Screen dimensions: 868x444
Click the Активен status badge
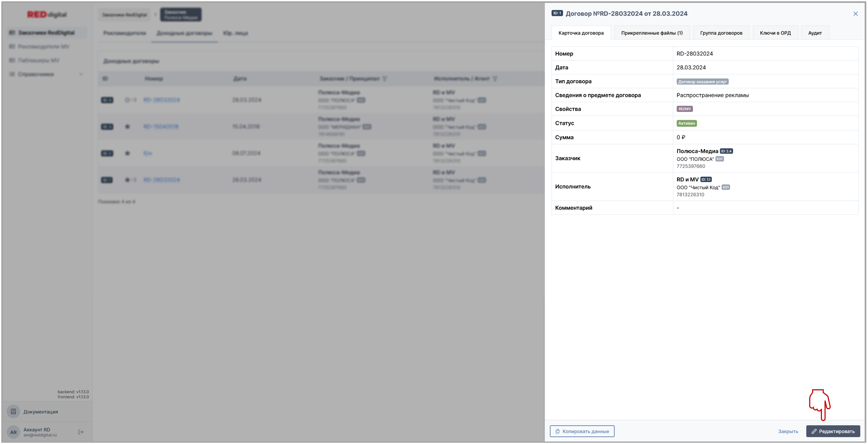[x=686, y=123]
